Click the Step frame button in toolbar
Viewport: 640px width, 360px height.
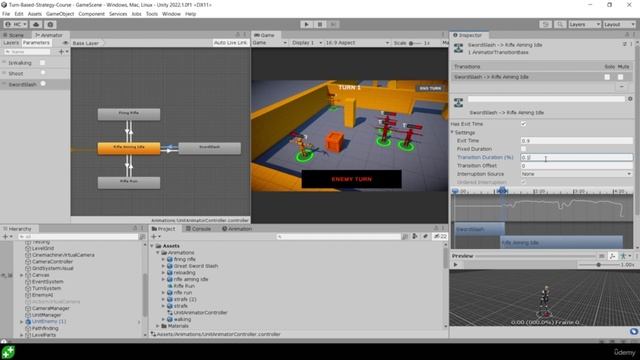pyautogui.click(x=333, y=24)
